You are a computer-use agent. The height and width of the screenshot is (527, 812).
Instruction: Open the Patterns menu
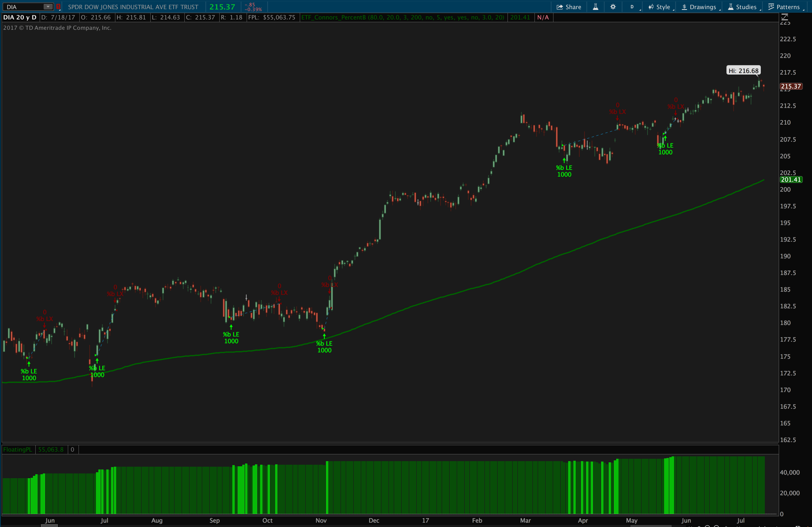[x=784, y=7]
